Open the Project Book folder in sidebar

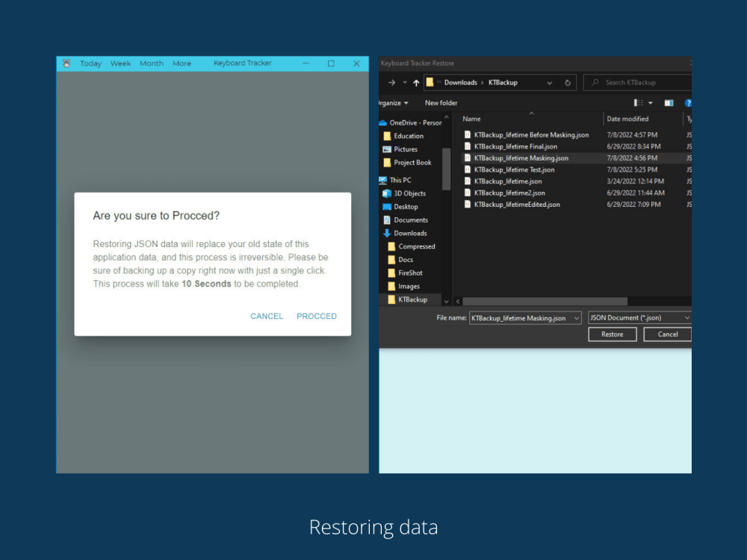coord(407,162)
